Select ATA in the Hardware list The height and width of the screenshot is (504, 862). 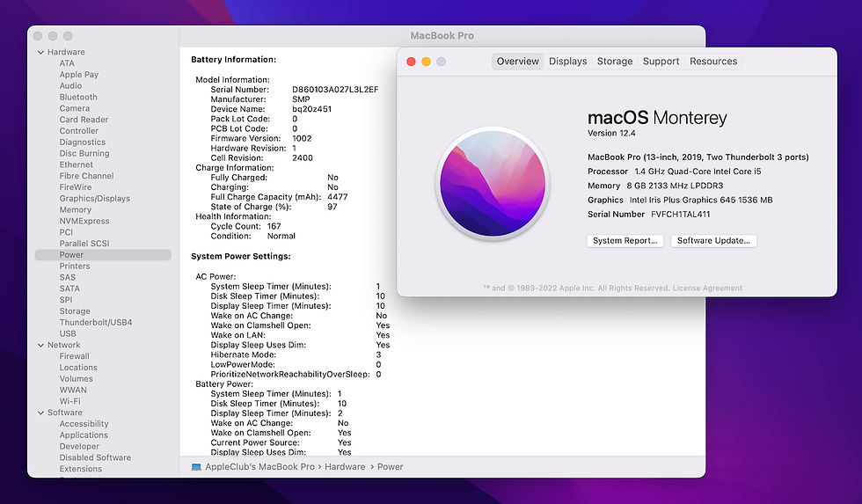click(67, 63)
